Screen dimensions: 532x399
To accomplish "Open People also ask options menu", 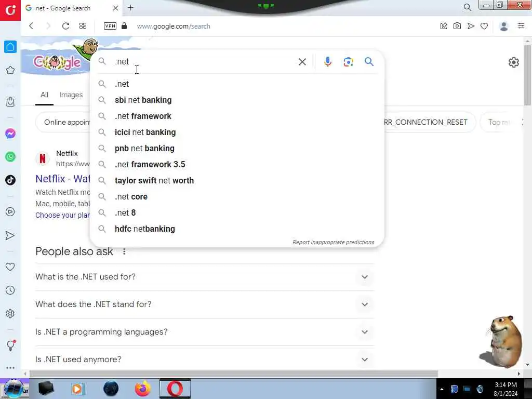I will click(x=124, y=251).
